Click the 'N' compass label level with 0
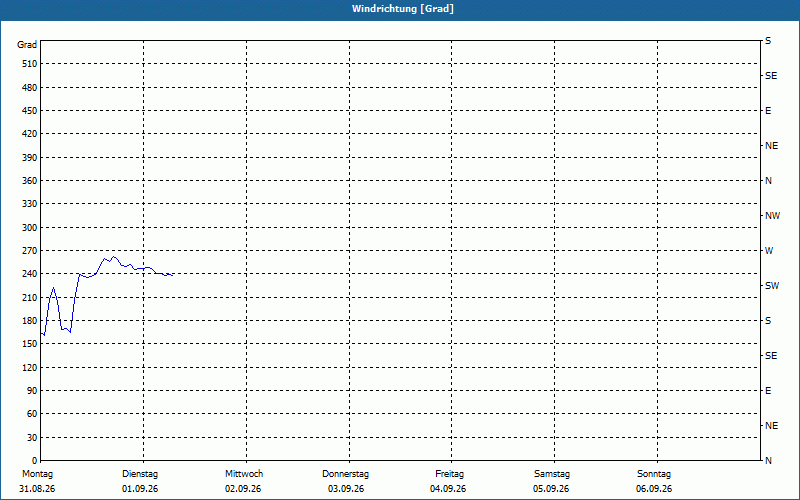800x500 pixels. pyautogui.click(x=768, y=461)
